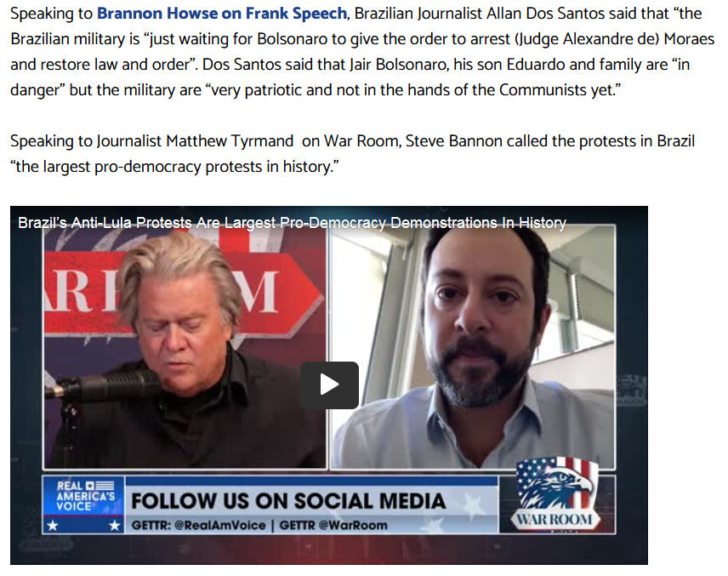This screenshot has width=728, height=576.
Task: Click the FOLLOW US ON SOCIAL MEDIA banner
Action: 288,501
